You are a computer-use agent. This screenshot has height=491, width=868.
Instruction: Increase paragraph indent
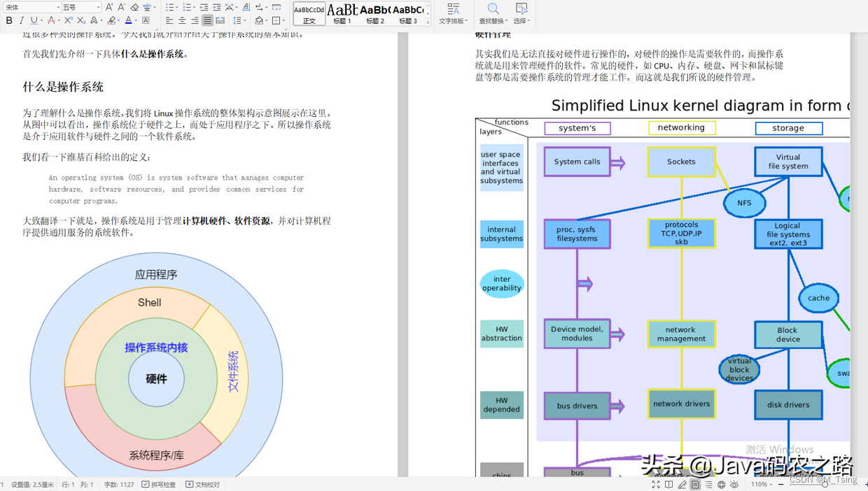point(216,7)
